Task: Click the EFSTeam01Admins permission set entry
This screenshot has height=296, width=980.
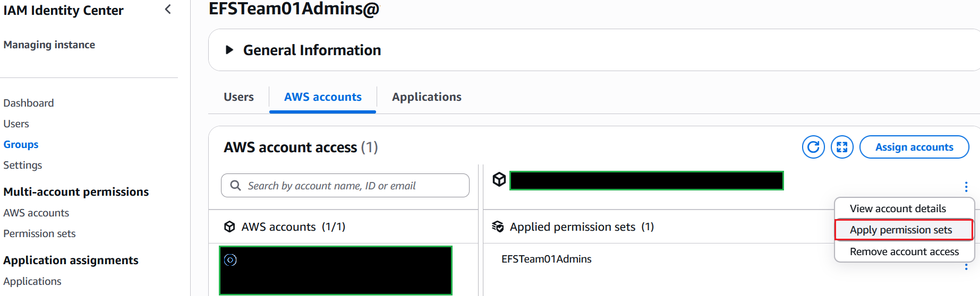Action: pyautogui.click(x=547, y=259)
